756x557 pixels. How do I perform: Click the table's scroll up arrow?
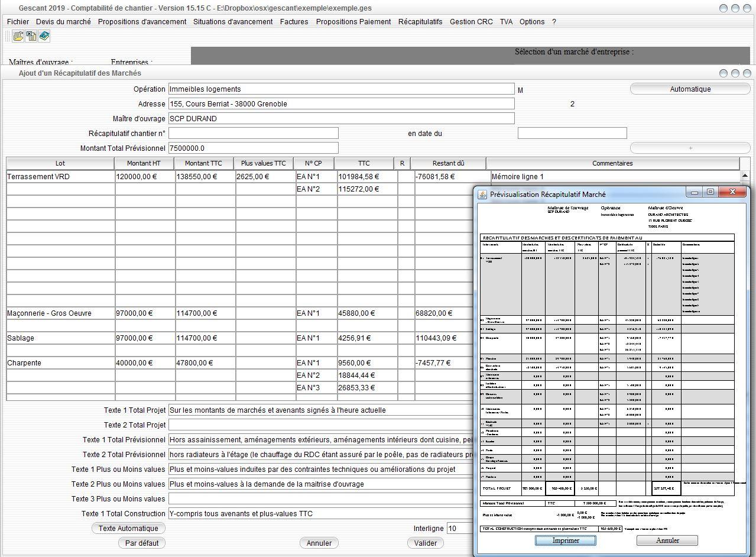[745, 176]
